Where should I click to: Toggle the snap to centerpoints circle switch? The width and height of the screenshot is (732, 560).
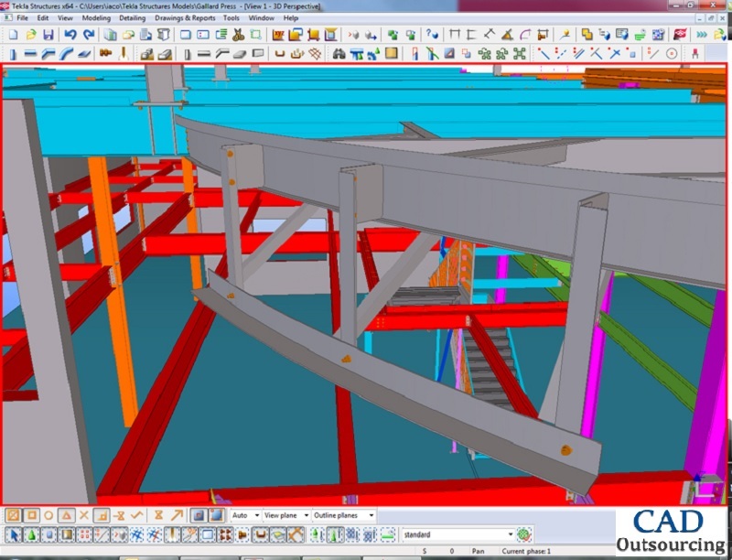tap(48, 515)
